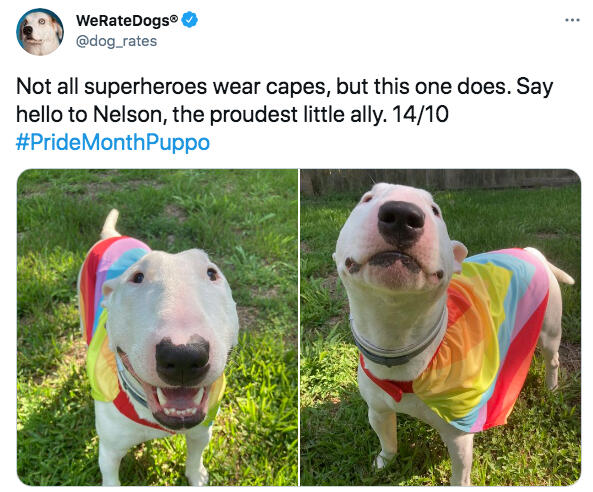The width and height of the screenshot is (593, 492).
Task: Click the registered trademark symbol after WeRateDogs
Action: point(175,17)
